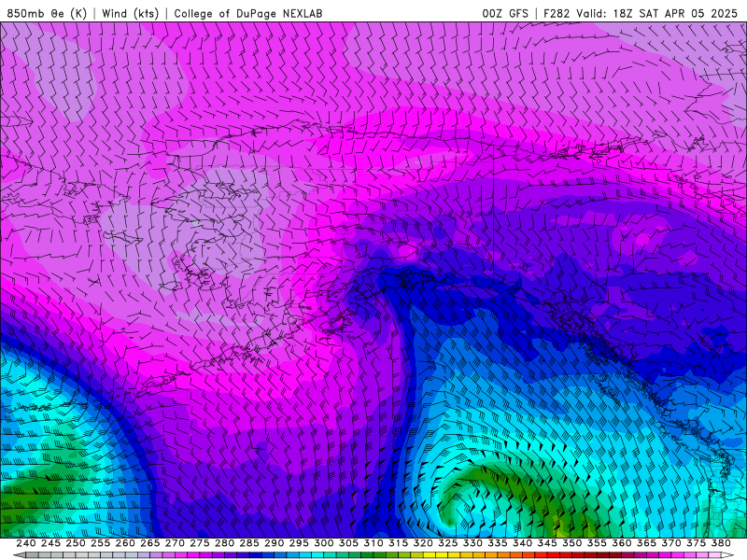
Task: Select the 320 value on color scale
Action: tap(423, 543)
